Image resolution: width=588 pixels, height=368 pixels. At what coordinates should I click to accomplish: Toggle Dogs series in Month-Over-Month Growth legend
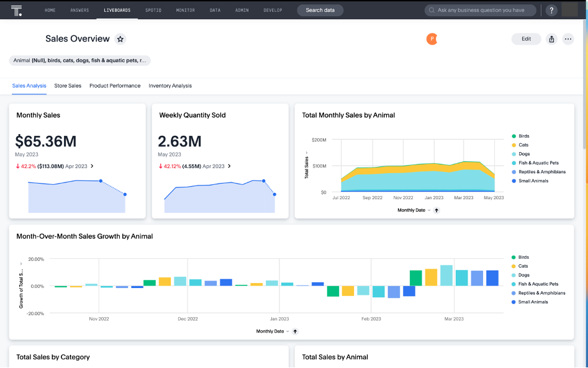pyautogui.click(x=523, y=275)
